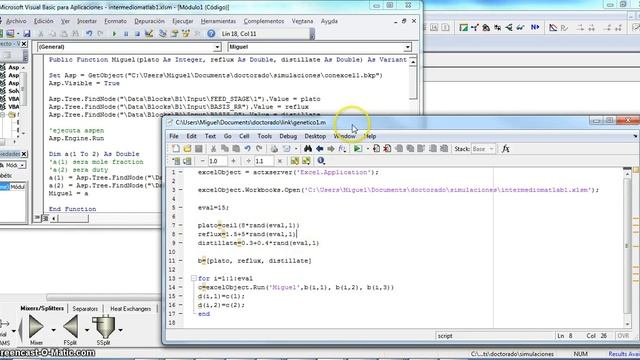Click the print icon in MATLAB editor toolbar

tap(274, 149)
